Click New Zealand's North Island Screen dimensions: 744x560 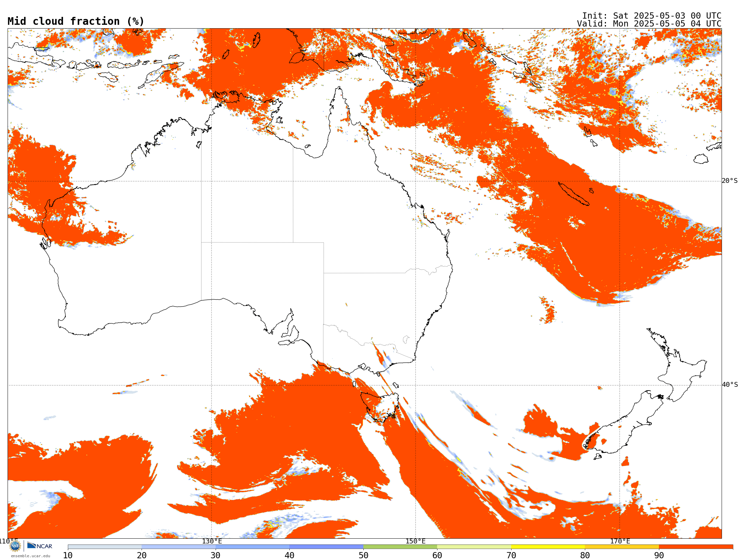tap(680, 370)
